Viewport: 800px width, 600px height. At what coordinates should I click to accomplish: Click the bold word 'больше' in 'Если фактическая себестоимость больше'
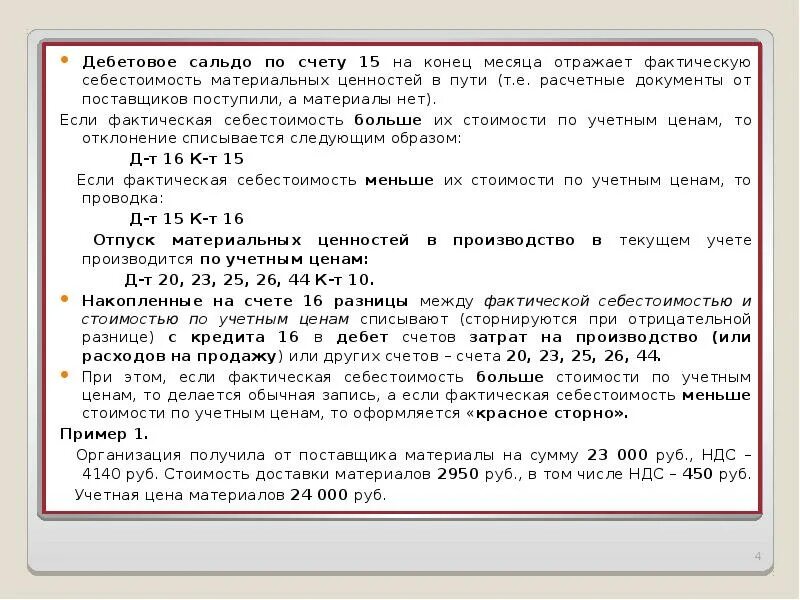coord(388,120)
